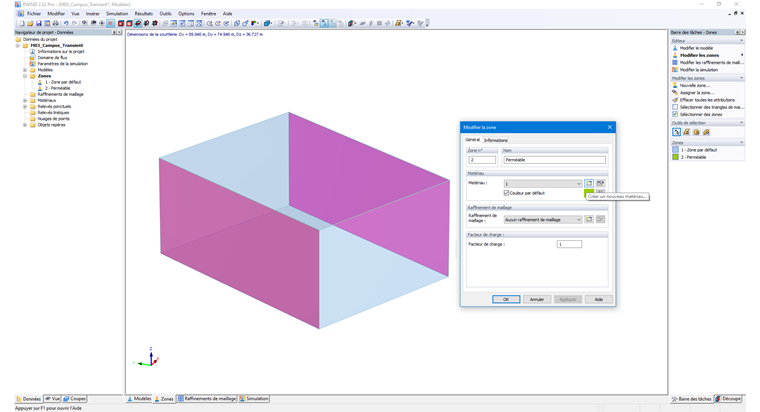This screenshot has width=760, height=412.
Task: Open material library icon beside Matériau dropdown
Action: coord(601,183)
